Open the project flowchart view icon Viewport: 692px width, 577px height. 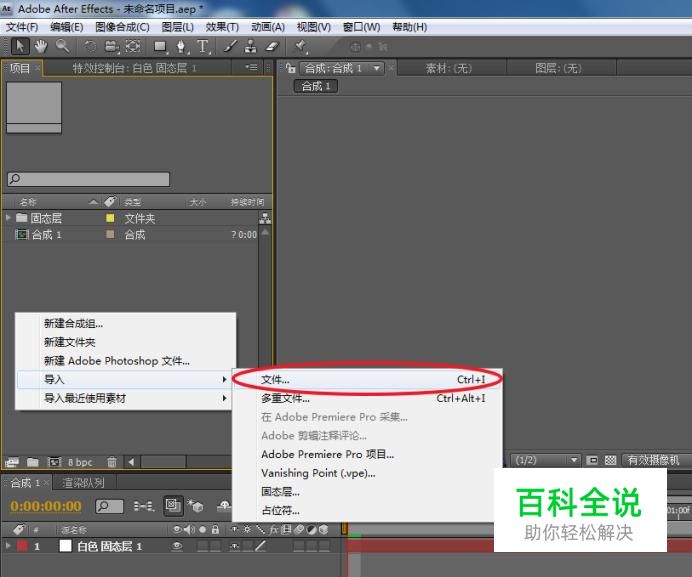tap(265, 218)
